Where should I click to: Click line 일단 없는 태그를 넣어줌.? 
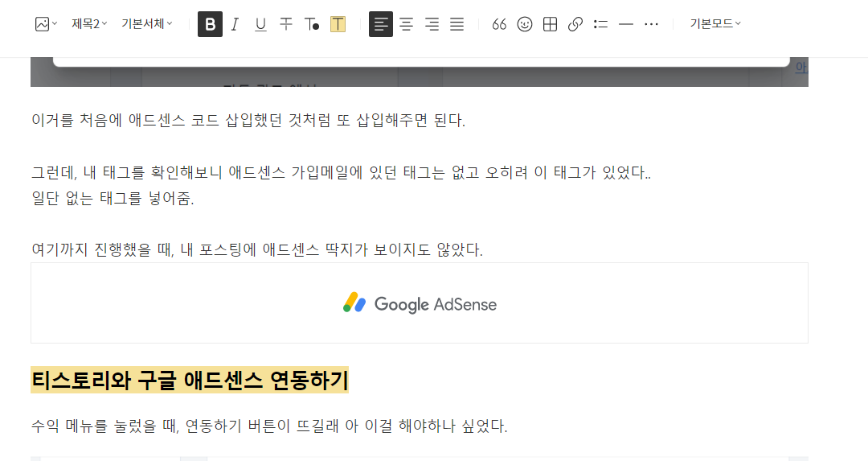pos(113,199)
